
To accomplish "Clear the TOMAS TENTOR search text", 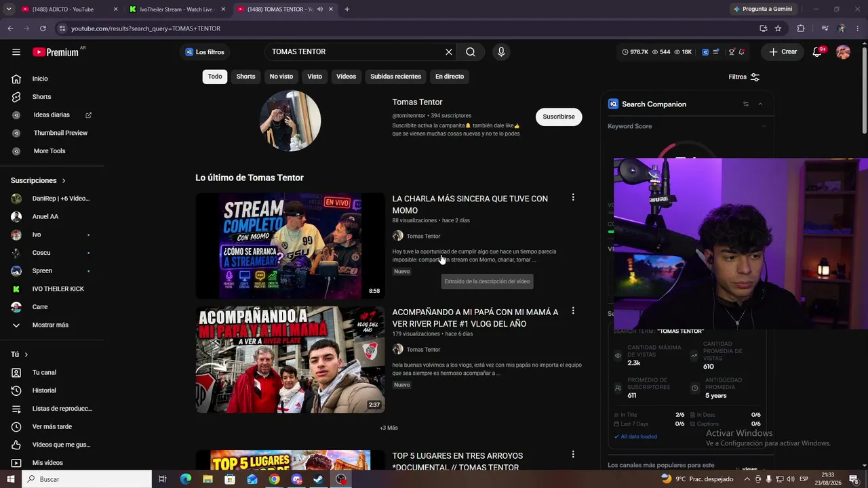I will pos(448,52).
